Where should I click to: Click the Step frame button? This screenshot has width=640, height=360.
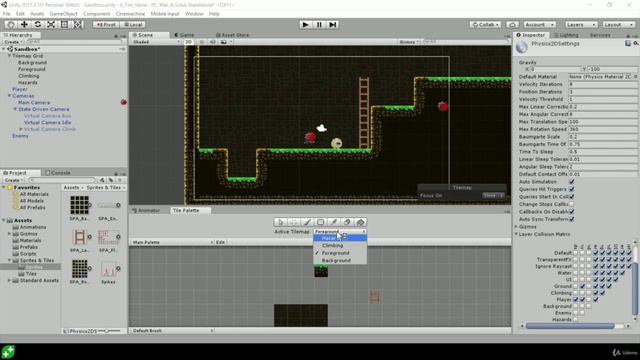pyautogui.click(x=333, y=24)
